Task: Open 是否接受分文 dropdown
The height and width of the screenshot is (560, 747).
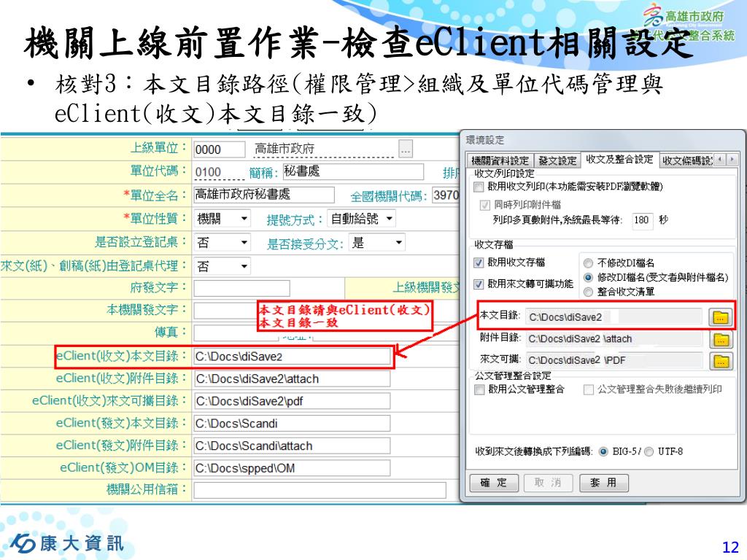Action: 377,242
